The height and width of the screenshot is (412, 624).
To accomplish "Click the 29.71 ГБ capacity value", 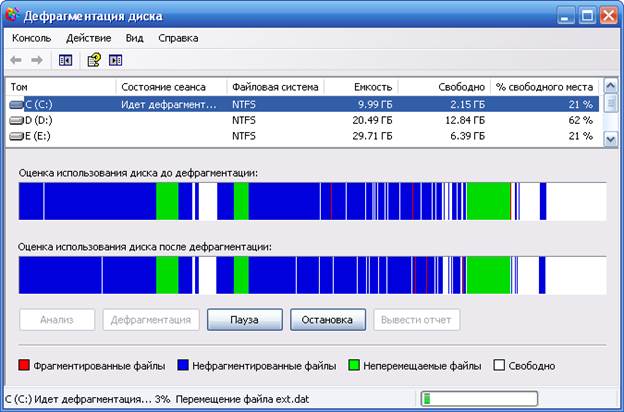I will [372, 136].
